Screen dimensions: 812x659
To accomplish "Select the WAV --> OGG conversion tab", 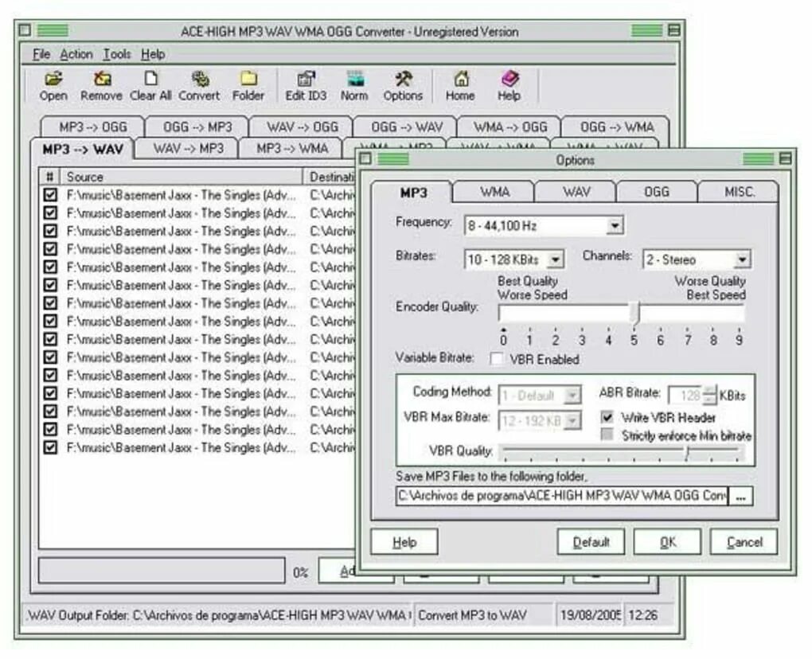I will [302, 127].
